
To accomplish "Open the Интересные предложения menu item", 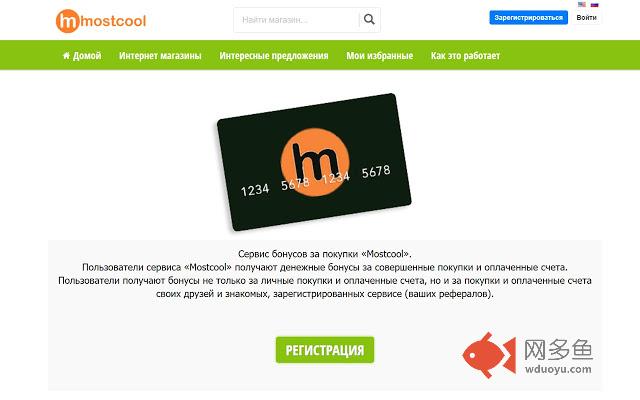I will (x=274, y=55).
